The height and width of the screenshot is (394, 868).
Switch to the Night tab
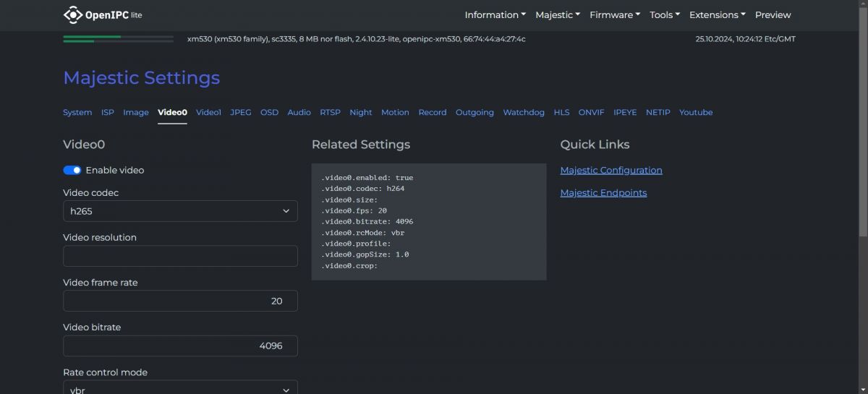[360, 112]
